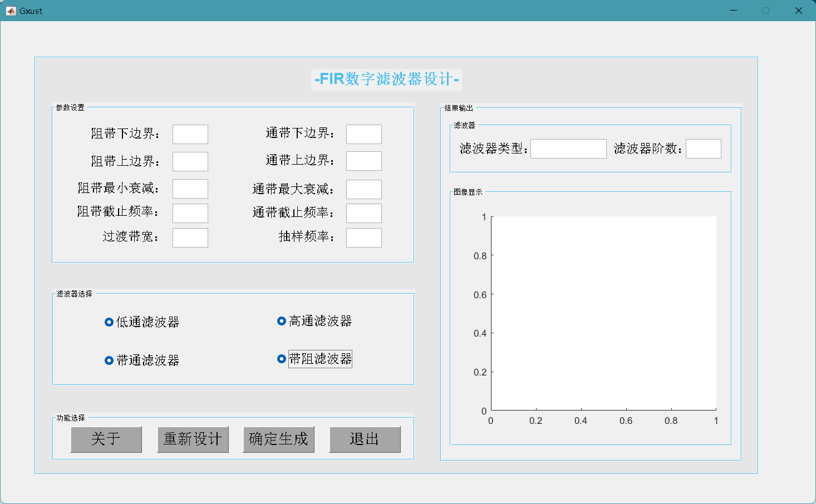Select the 过渡带宽 input field
Screen dimensions: 816x504
190,238
